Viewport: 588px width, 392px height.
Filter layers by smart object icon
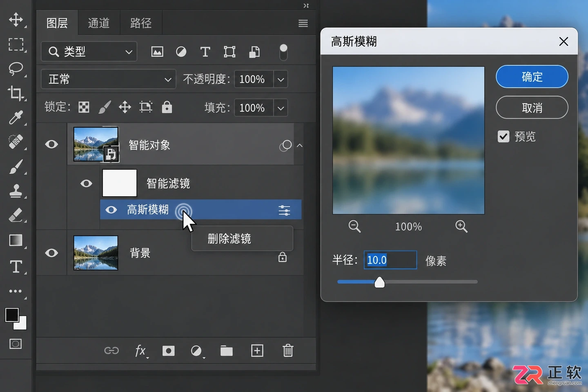coord(254,52)
